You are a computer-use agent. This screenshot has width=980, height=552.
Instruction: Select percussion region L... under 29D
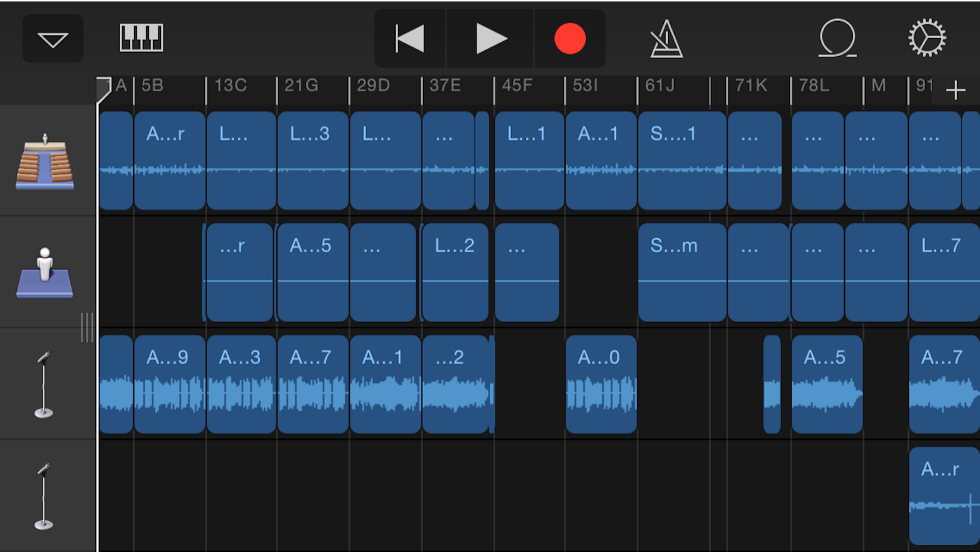[x=385, y=161]
